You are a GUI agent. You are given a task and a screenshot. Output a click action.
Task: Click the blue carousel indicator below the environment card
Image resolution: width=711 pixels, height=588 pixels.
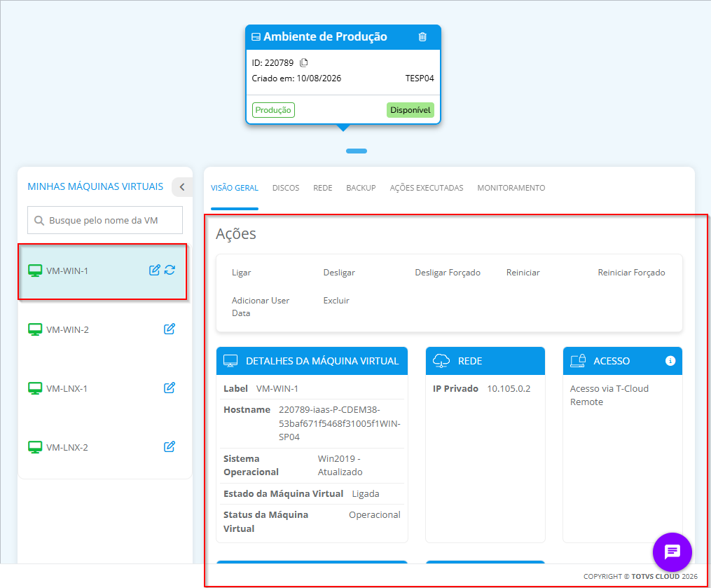pos(357,151)
